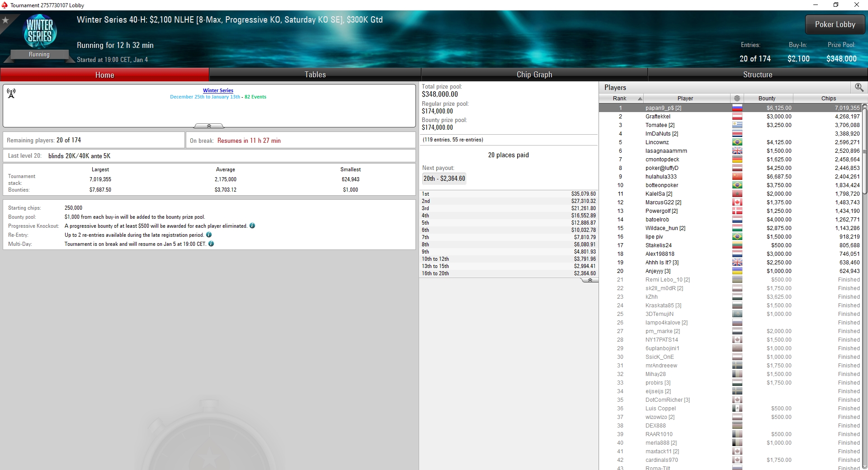The width and height of the screenshot is (868, 470).
Task: Click the Morocco flag beside KalelSa
Action: coord(737,194)
